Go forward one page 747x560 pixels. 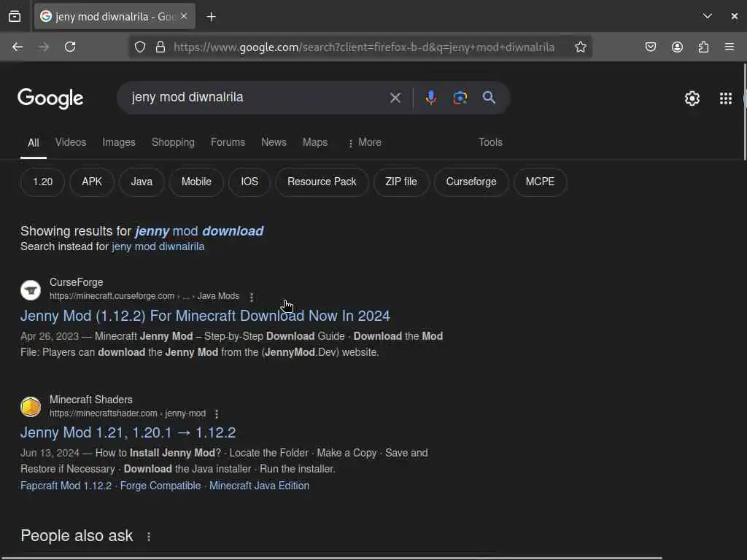click(43, 47)
